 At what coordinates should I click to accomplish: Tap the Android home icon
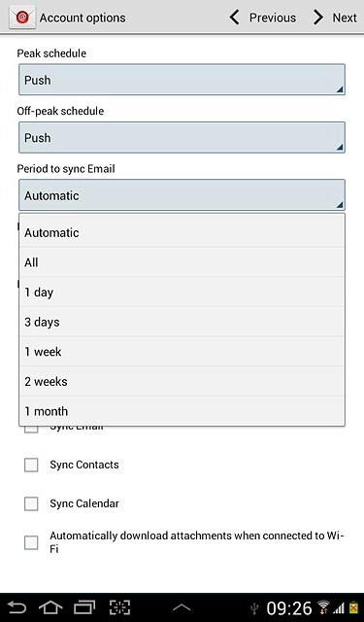coord(50,607)
